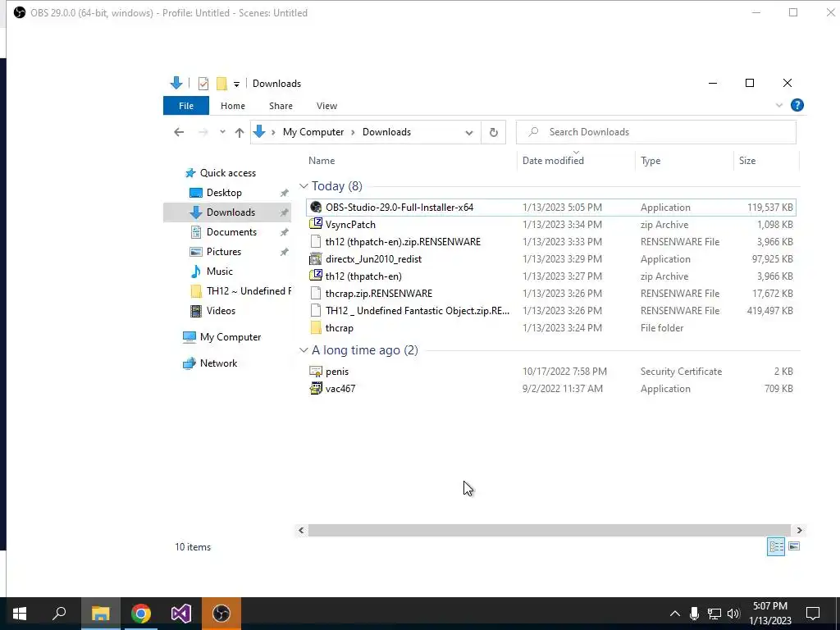
Task: Open the Windows Start menu
Action: pyautogui.click(x=20, y=614)
